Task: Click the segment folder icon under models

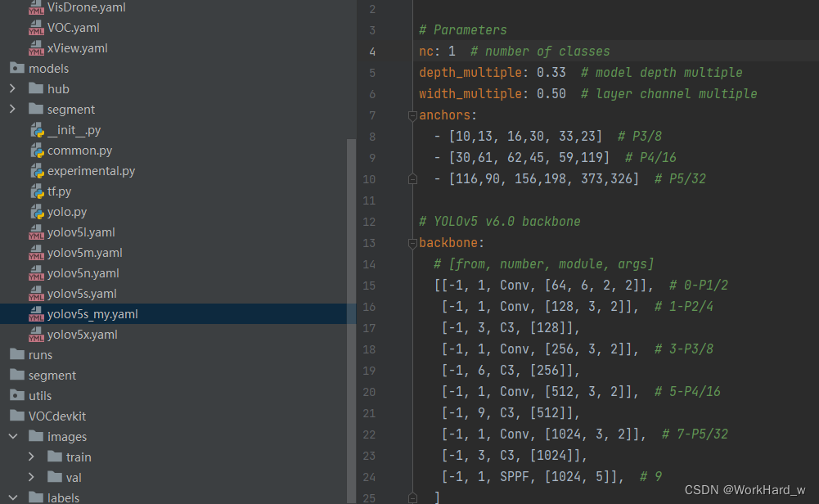Action: [x=36, y=109]
